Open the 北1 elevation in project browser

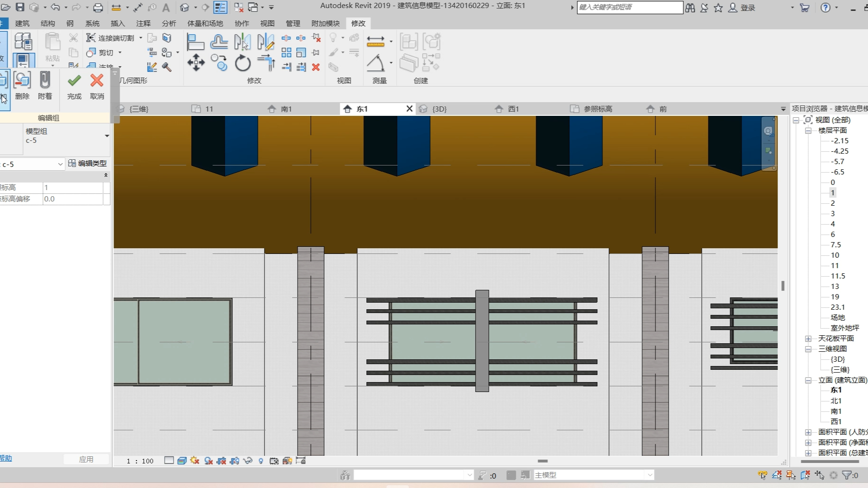pyautogui.click(x=836, y=401)
